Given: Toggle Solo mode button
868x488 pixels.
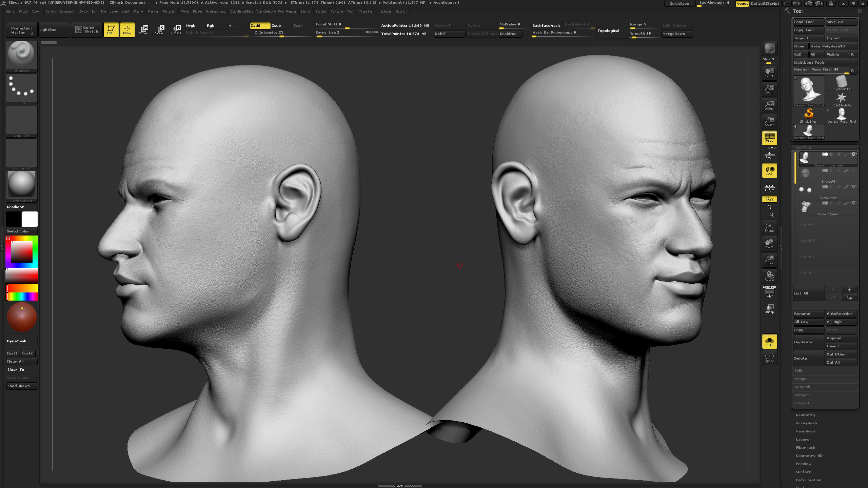Looking at the screenshot, I should pos(769,341).
